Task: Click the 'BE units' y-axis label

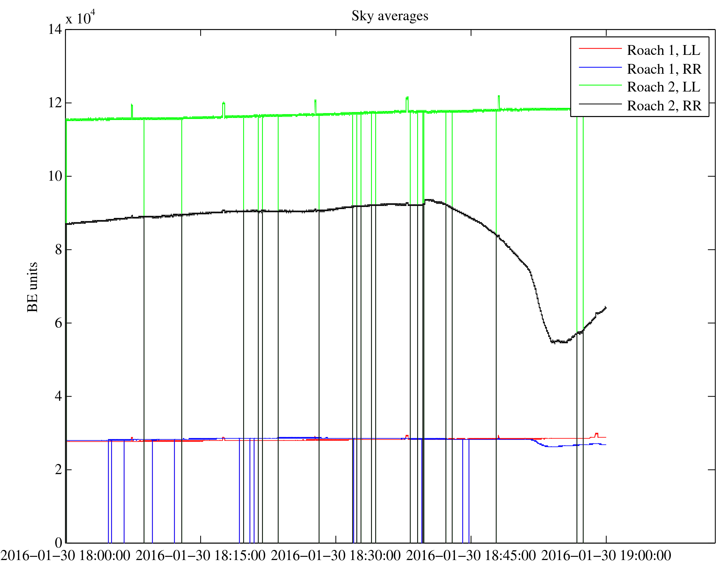Action: point(32,287)
